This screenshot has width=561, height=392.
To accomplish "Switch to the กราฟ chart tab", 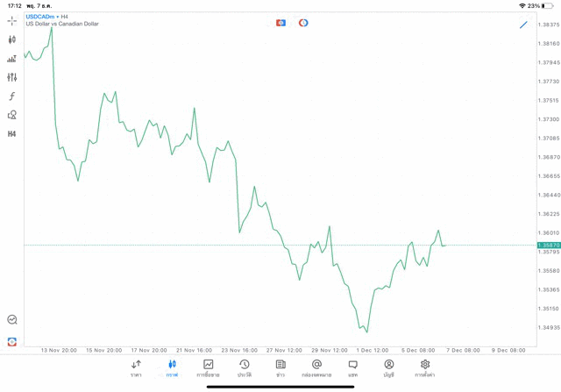I will 172,368.
